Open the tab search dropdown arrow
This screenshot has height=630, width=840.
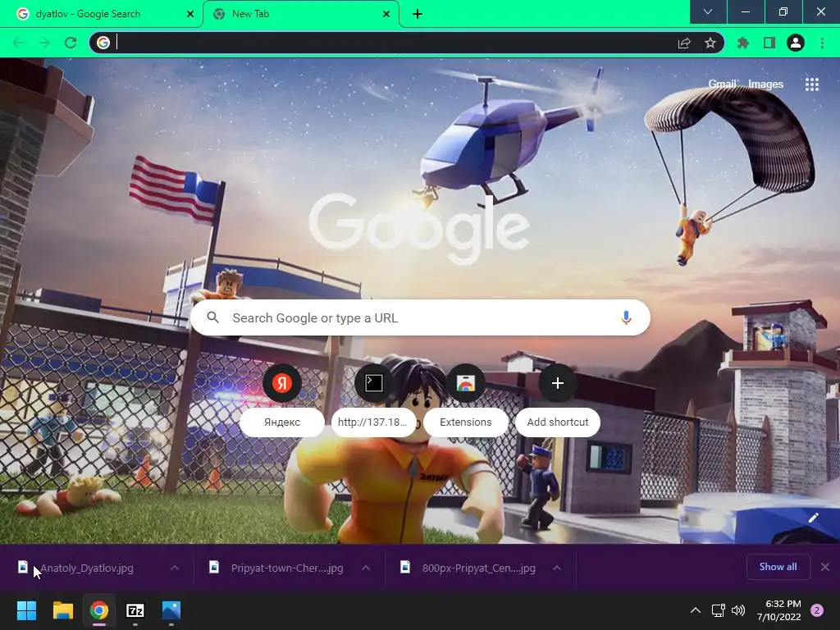(x=708, y=11)
